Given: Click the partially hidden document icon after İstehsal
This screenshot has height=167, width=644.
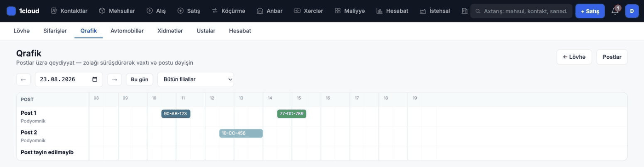Looking at the screenshot, I should point(465,11).
